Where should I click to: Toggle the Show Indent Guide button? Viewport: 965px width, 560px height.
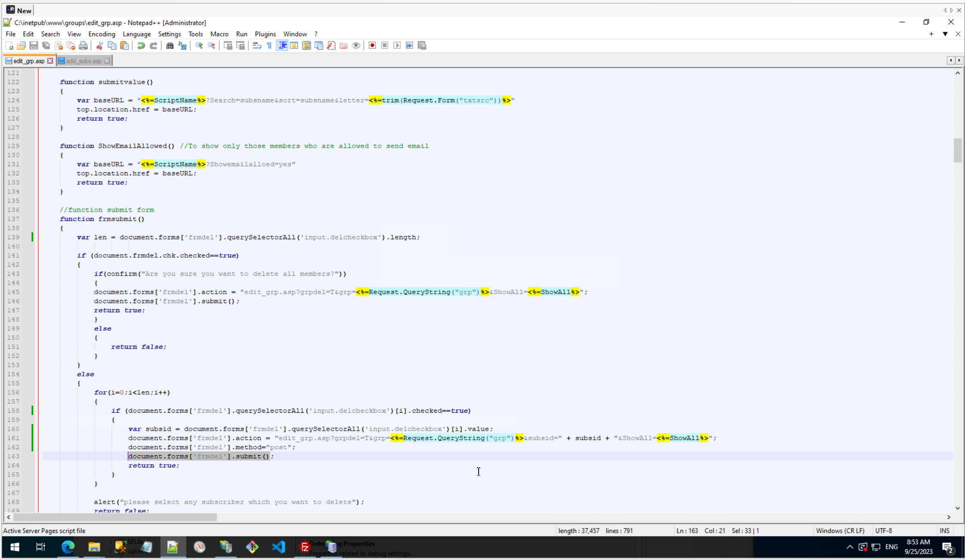click(x=282, y=46)
